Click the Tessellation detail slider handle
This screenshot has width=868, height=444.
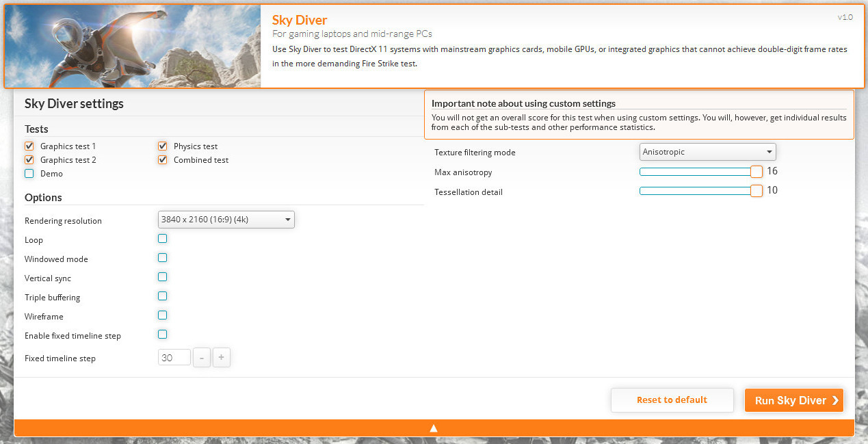[x=757, y=191]
